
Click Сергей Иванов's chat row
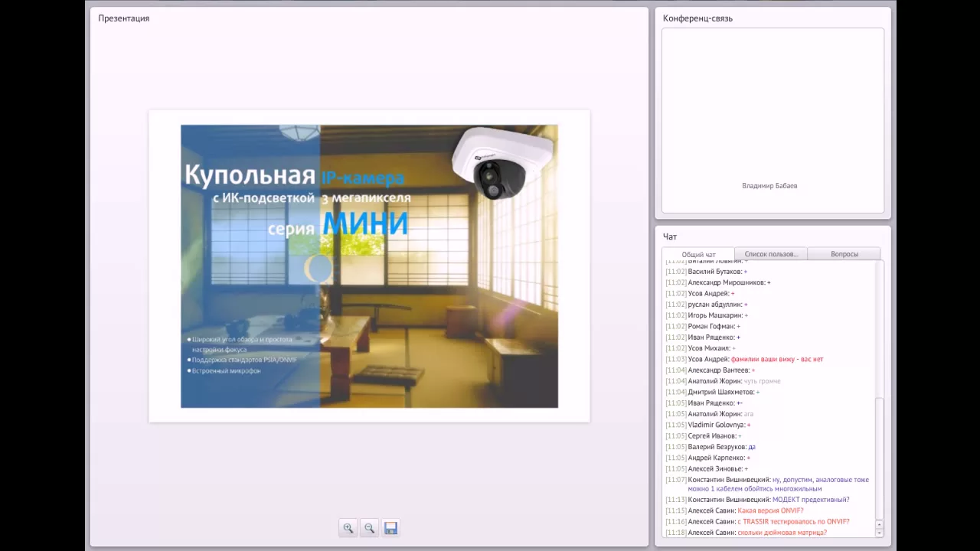coord(769,436)
